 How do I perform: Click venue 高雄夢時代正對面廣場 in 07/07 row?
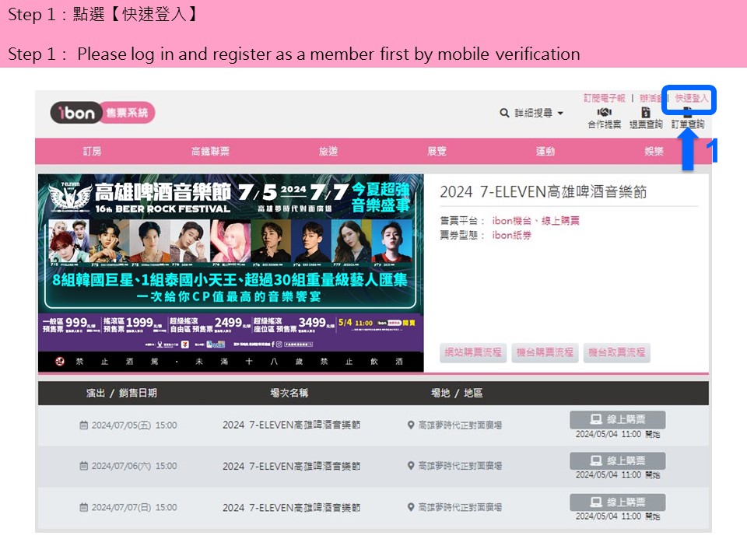[x=460, y=507]
